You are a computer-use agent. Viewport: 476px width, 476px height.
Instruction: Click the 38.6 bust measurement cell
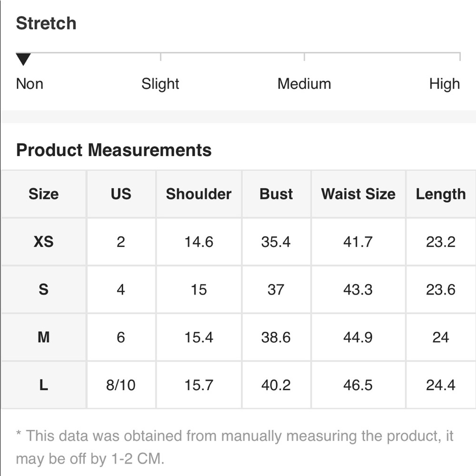pos(276,337)
